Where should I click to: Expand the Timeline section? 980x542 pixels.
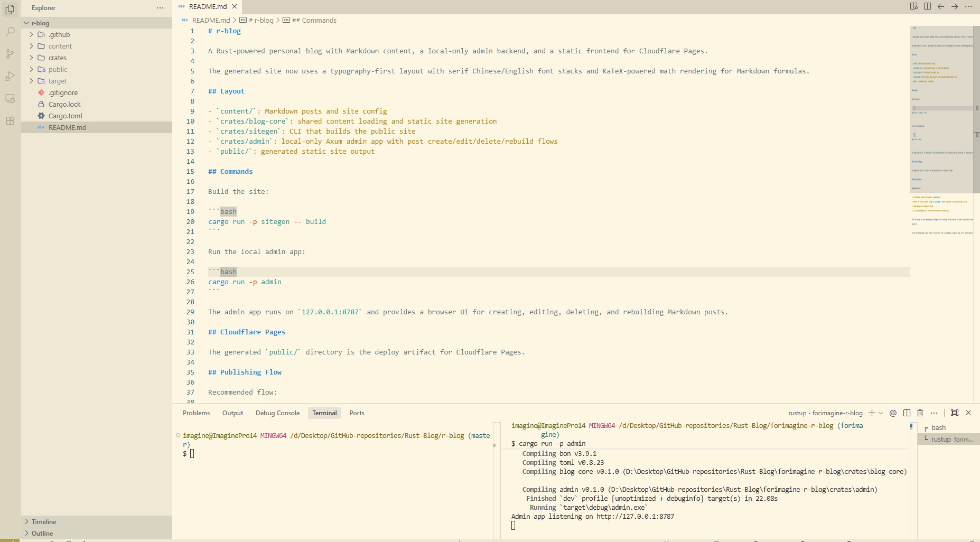click(97, 522)
